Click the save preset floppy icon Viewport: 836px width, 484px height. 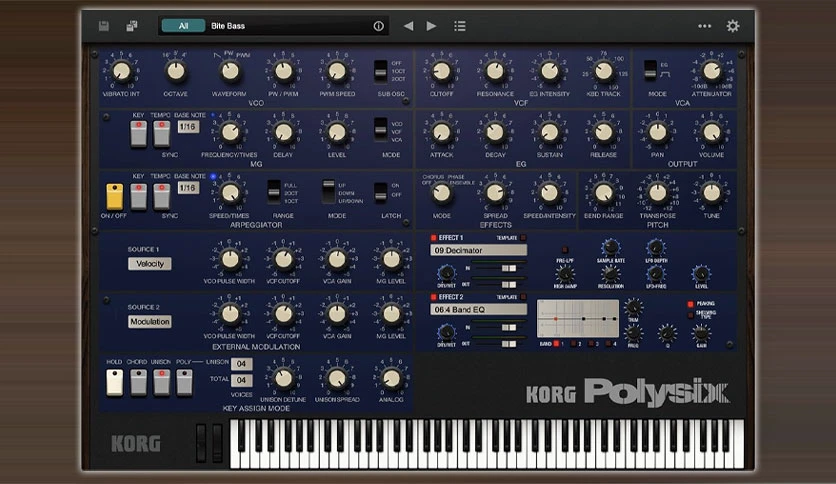(104, 26)
